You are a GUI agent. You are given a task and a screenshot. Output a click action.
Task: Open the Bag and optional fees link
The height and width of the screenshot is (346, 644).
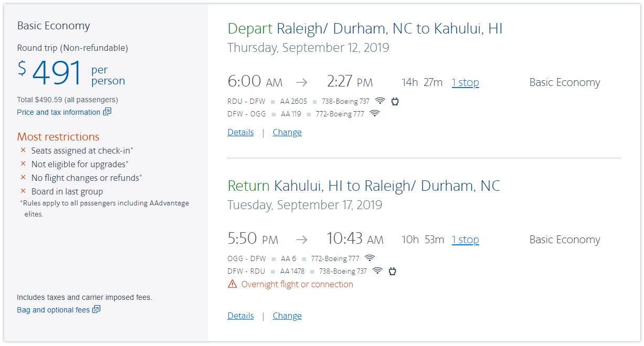pyautogui.click(x=53, y=310)
